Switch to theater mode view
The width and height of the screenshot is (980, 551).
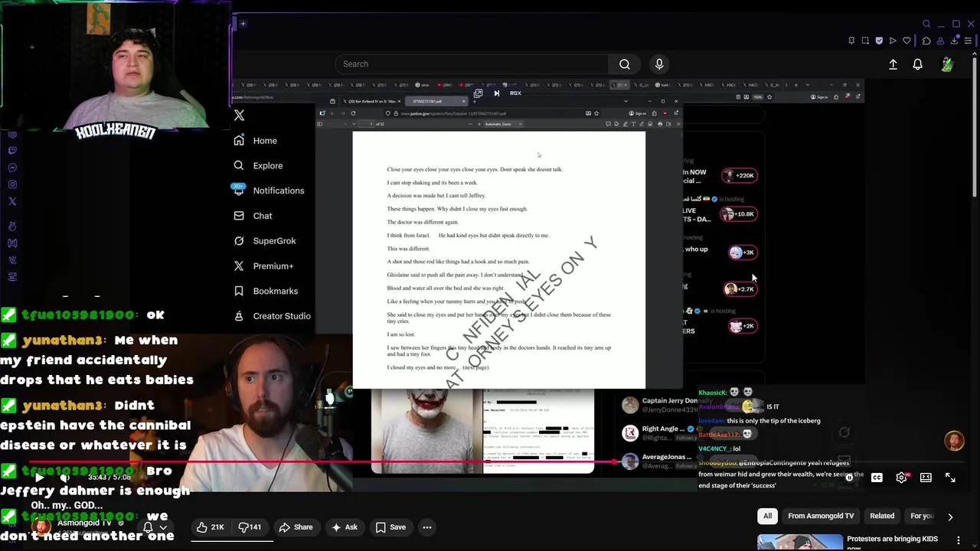(926, 478)
